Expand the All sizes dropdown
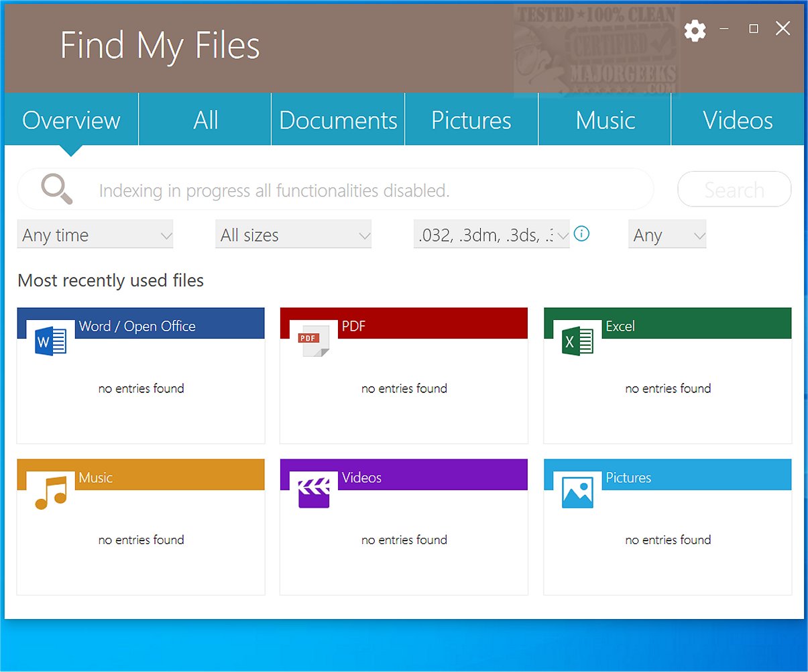808x672 pixels. pos(293,235)
